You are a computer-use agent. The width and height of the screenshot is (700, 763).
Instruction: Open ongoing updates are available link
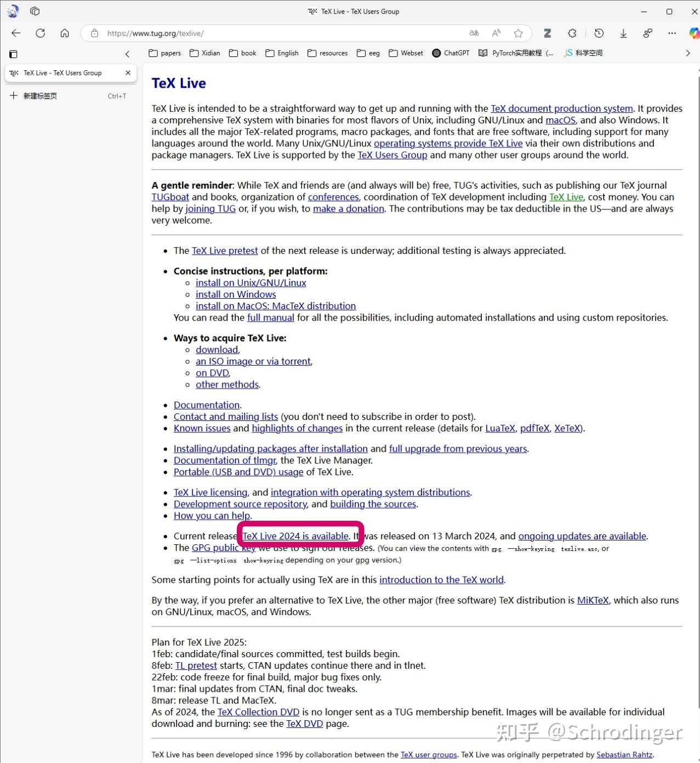[x=582, y=536]
